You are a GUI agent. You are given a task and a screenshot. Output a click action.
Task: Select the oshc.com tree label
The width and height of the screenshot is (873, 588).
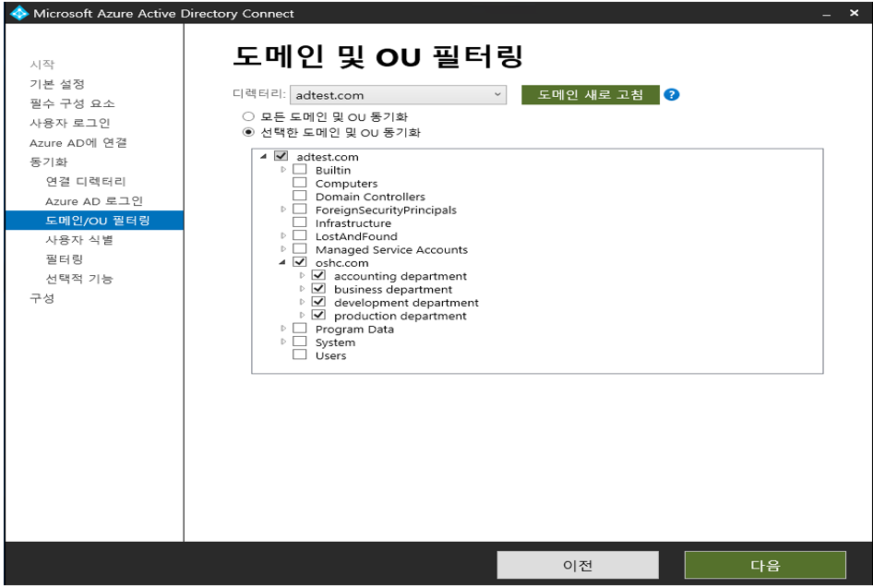pyautogui.click(x=341, y=263)
